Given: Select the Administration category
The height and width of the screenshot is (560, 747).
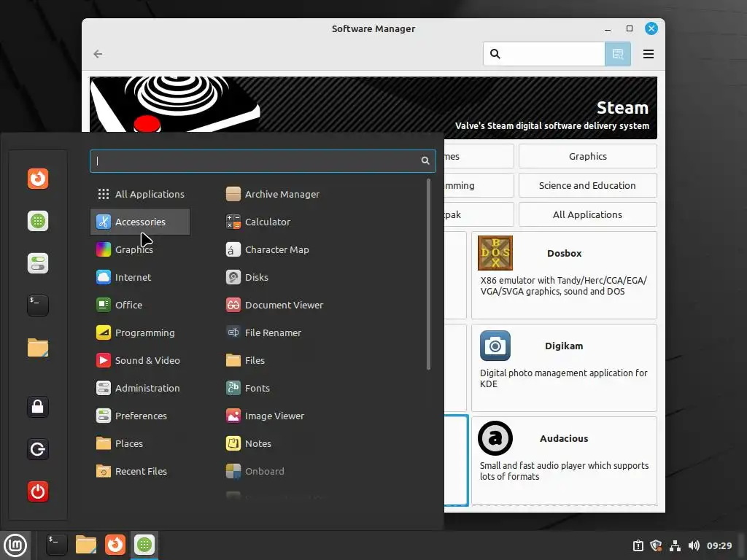Looking at the screenshot, I should [140, 388].
